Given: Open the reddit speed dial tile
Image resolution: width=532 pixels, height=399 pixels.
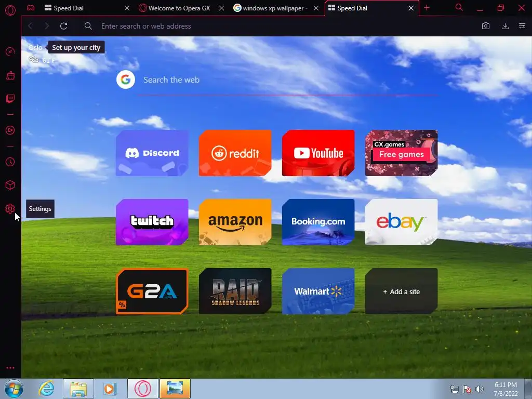Looking at the screenshot, I should [x=235, y=153].
